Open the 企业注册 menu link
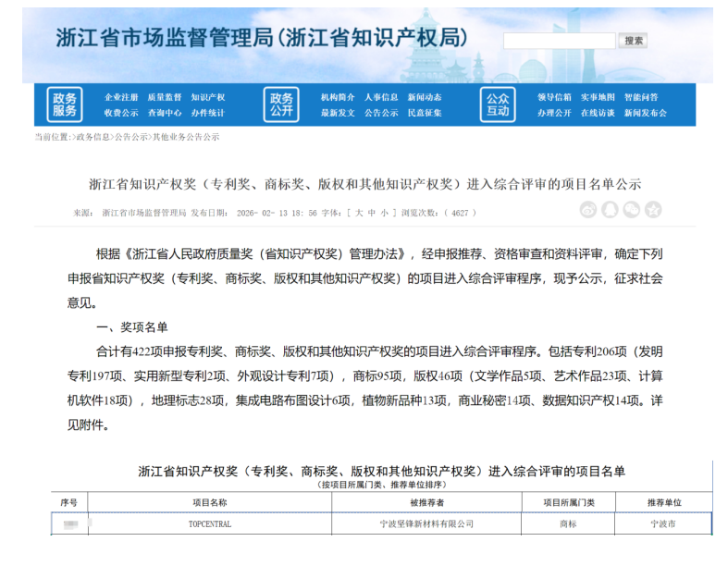 (121, 97)
